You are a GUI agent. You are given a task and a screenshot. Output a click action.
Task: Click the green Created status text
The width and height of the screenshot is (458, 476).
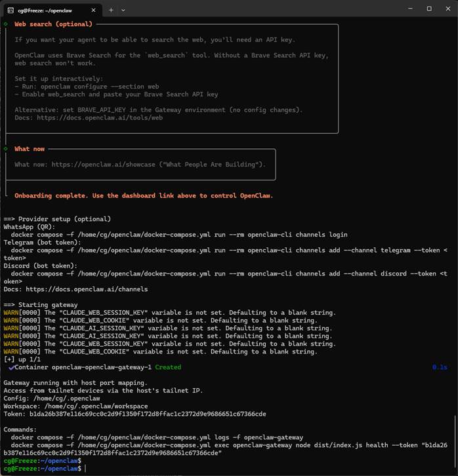168,367
